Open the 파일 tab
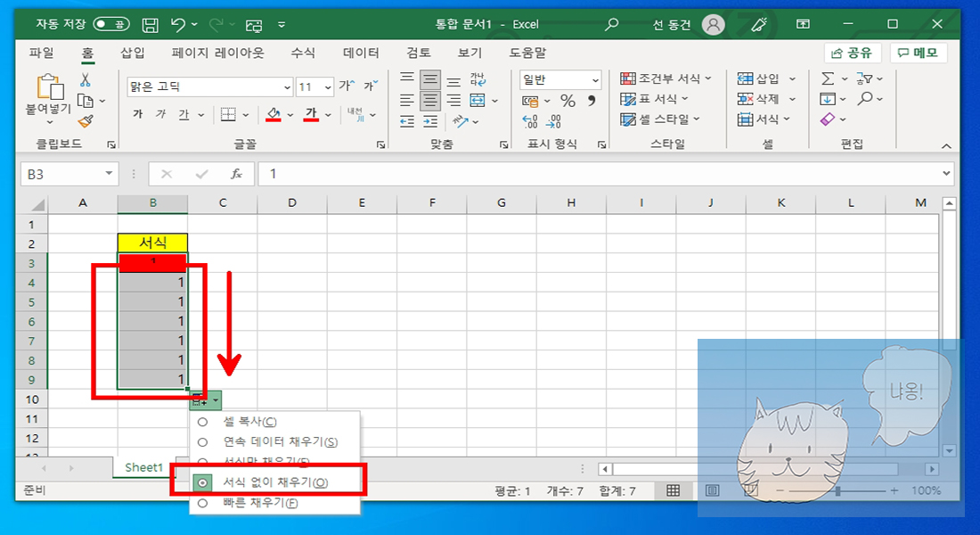The height and width of the screenshot is (535, 980). [x=41, y=53]
